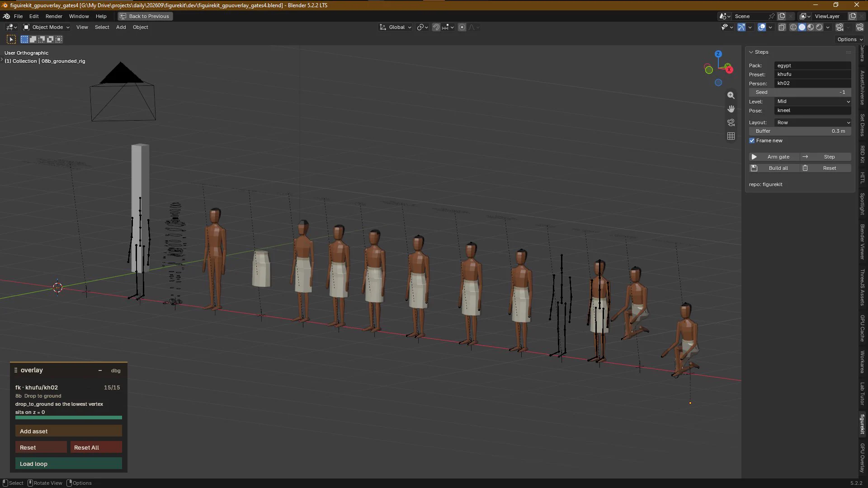Screen dimensions: 868x488
Task: Click the Build all save icon
Action: click(754, 168)
